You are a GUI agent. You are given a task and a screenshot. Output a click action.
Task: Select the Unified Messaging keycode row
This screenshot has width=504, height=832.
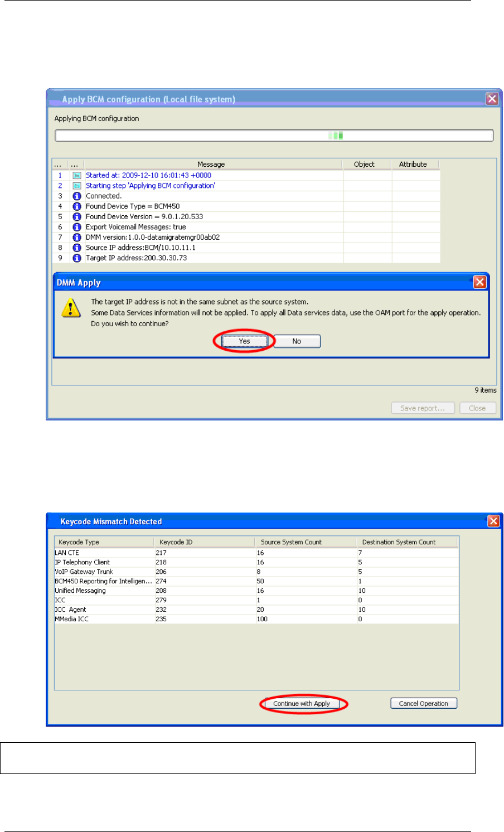256,591
